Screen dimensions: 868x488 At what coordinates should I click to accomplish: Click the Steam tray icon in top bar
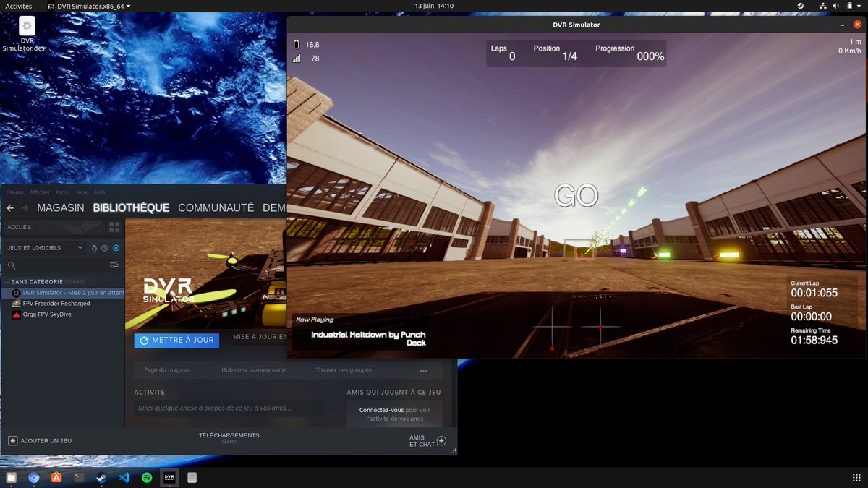click(801, 6)
